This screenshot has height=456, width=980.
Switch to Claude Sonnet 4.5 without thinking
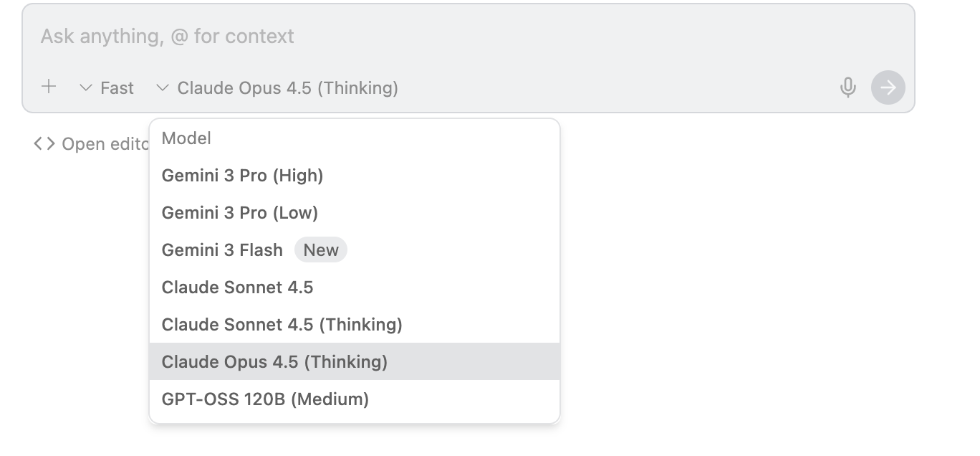tap(237, 288)
